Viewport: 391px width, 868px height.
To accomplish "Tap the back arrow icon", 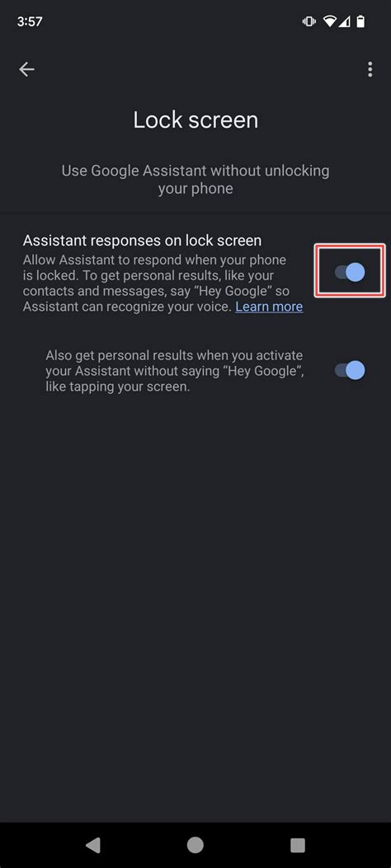I will click(x=26, y=69).
